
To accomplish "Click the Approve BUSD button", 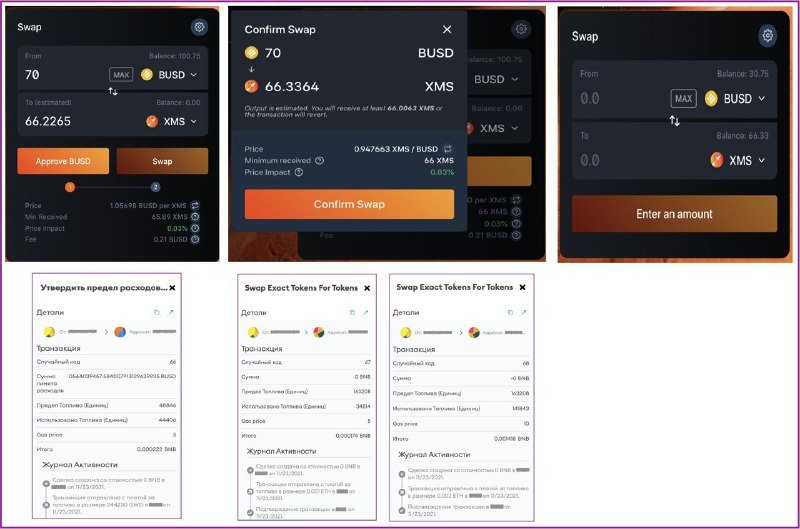I will click(x=63, y=161).
